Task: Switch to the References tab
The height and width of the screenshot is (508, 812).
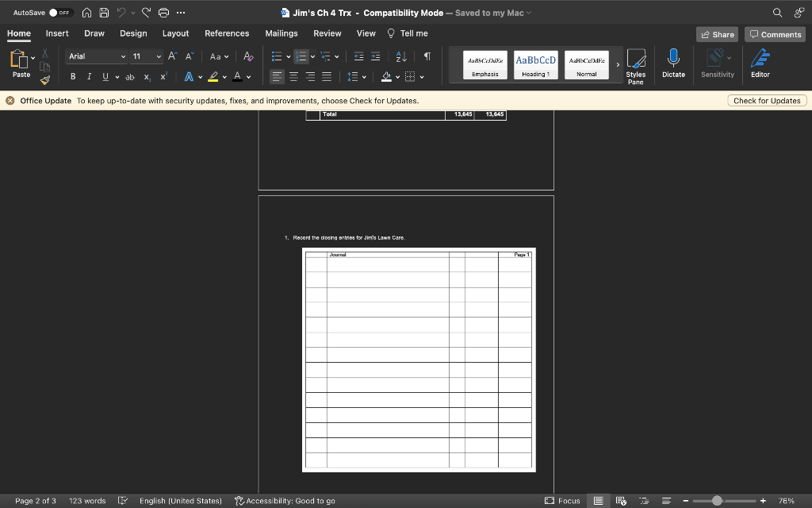Action: pos(227,33)
